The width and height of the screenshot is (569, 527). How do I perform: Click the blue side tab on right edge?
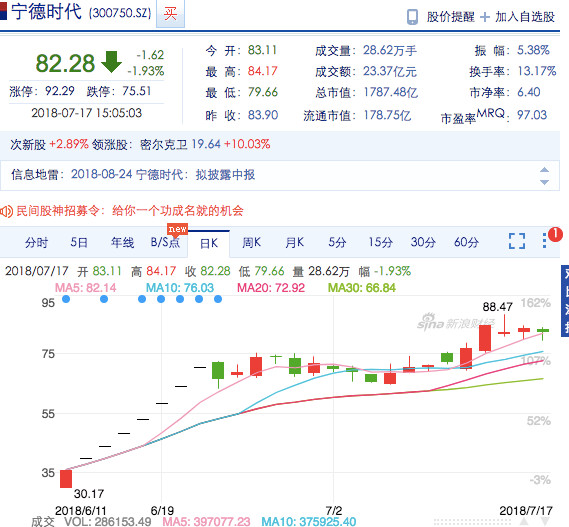565,301
